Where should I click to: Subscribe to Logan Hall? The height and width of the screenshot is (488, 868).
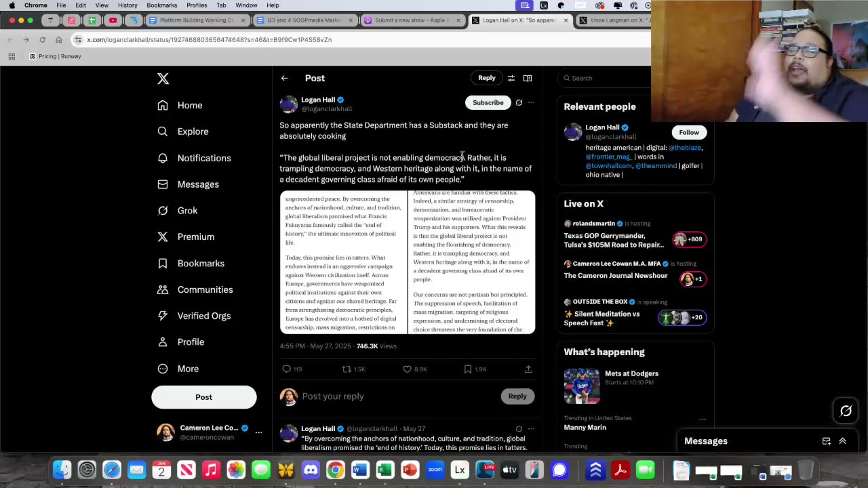click(x=488, y=102)
